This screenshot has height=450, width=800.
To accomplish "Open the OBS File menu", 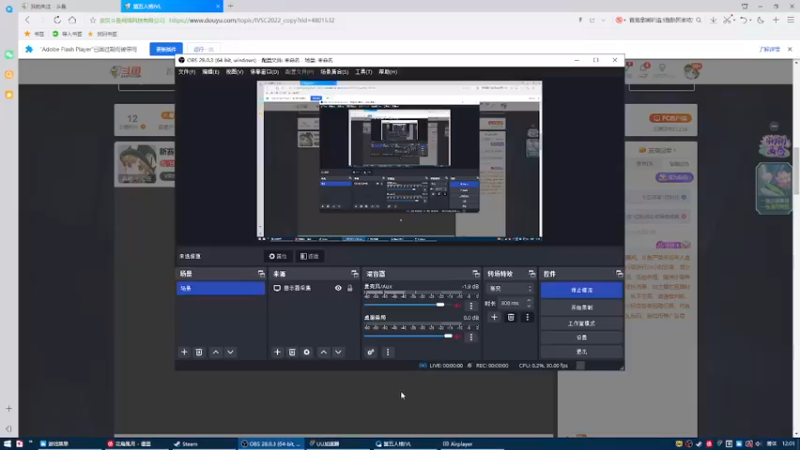I will 187,72.
